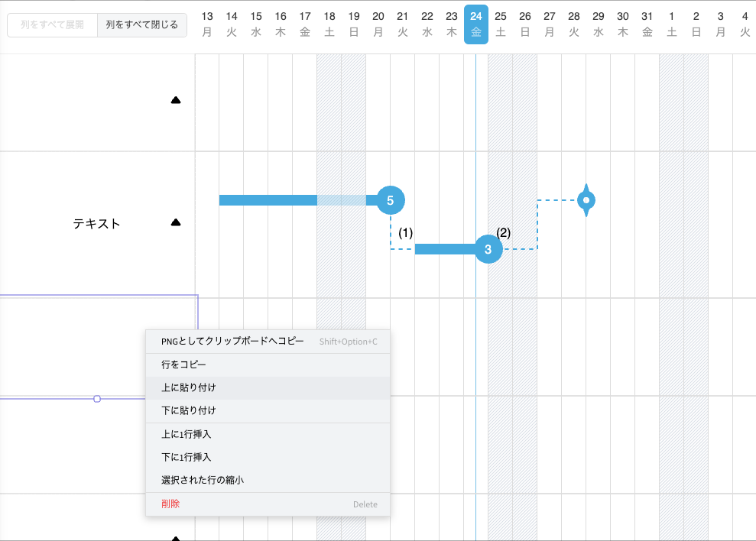This screenshot has width=756, height=541.
Task: Click 下に1行挿入 to insert row below
Action: click(x=187, y=457)
